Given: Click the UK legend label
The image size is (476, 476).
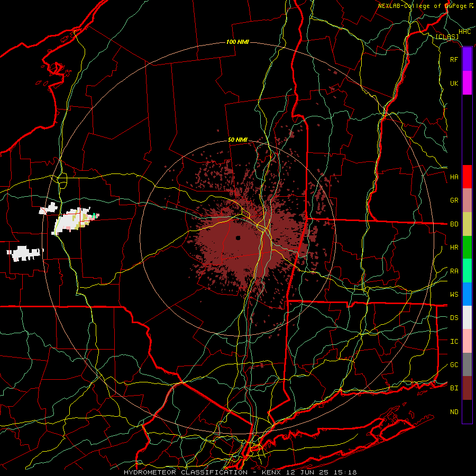Looking at the screenshot, I should tap(454, 83).
